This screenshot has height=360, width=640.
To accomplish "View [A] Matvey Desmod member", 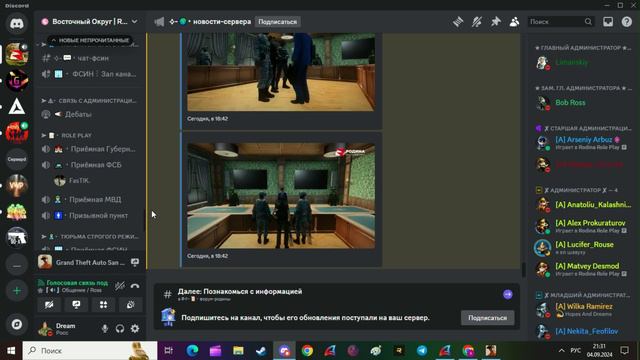I will (583, 269).
